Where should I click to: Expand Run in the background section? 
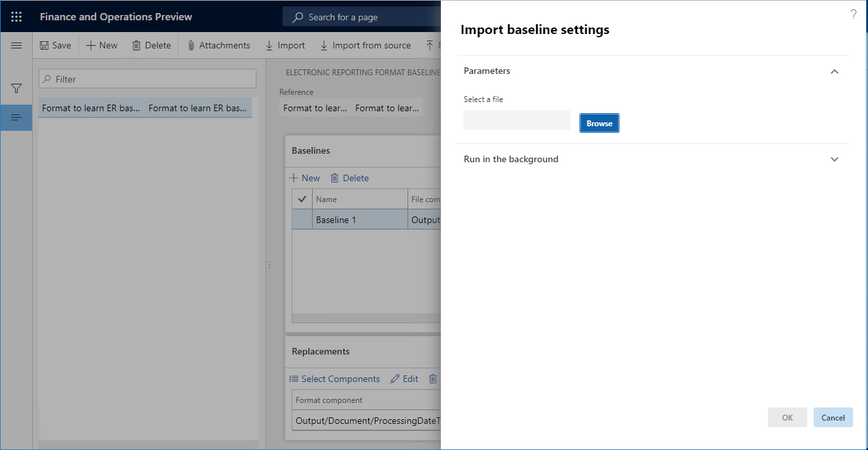[653, 159]
